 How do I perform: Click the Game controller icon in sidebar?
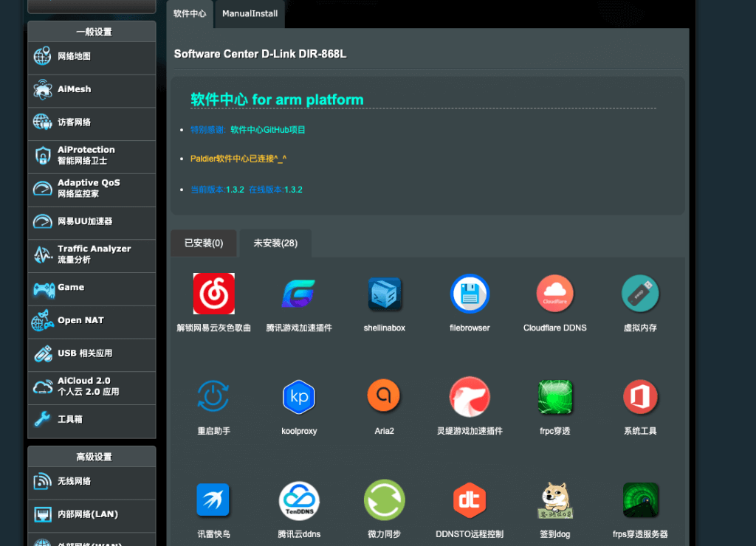(x=44, y=290)
